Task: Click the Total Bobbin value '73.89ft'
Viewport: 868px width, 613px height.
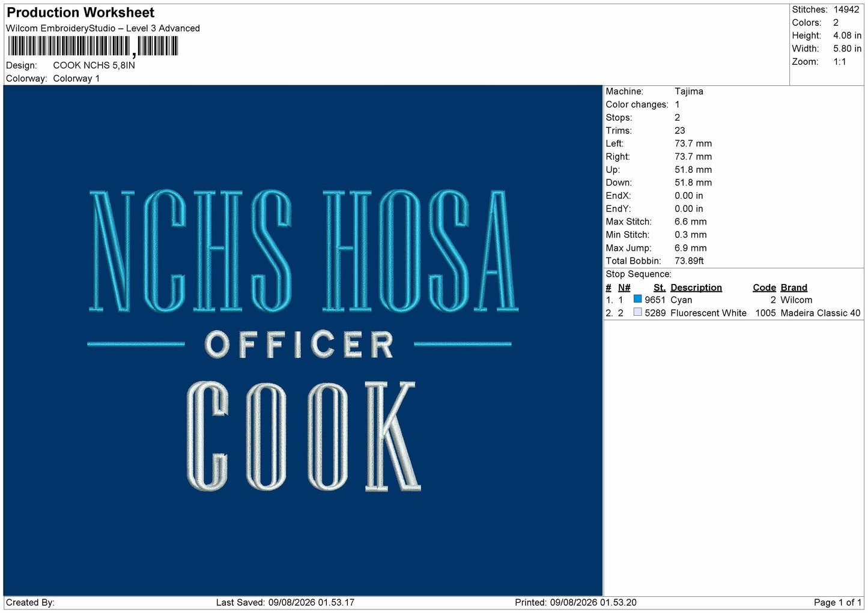Action: tap(689, 261)
